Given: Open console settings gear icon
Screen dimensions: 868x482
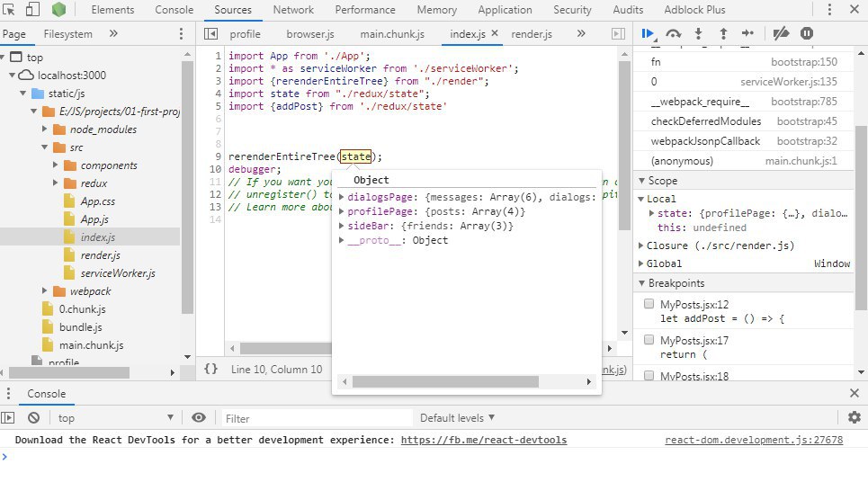Looking at the screenshot, I should pyautogui.click(x=855, y=417).
